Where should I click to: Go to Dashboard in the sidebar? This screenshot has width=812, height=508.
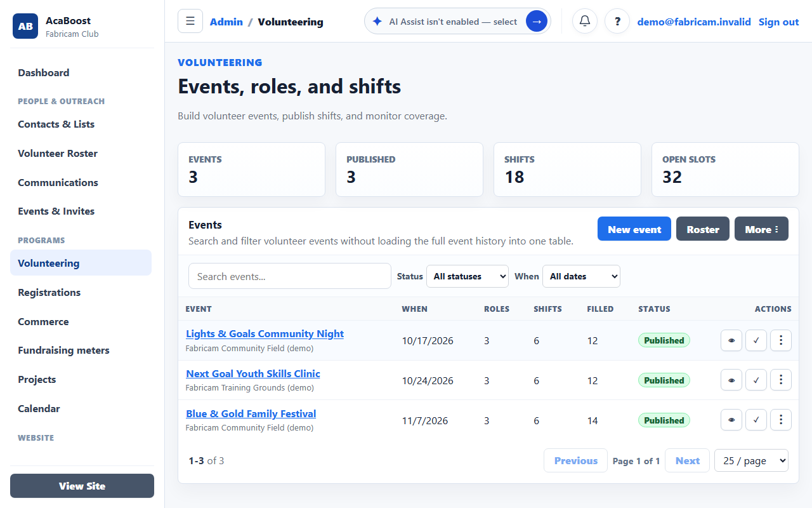[x=81, y=72]
